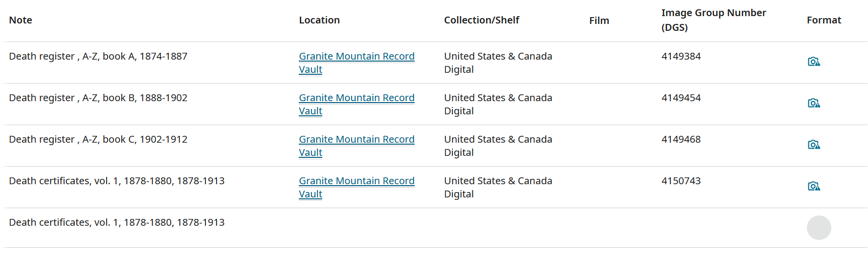This screenshot has height=258, width=868.
Task: Click Granite Mountain Record Vault link beside DGS 4150743
Action: click(x=356, y=181)
